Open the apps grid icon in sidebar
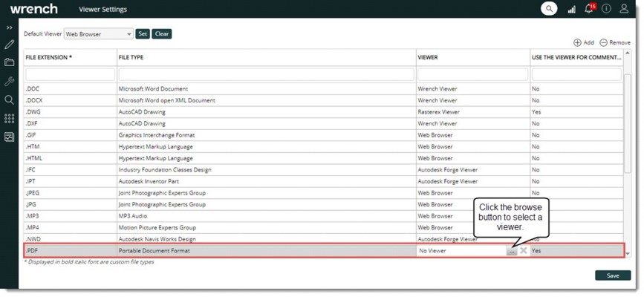This screenshot has height=297, width=644. [x=9, y=118]
